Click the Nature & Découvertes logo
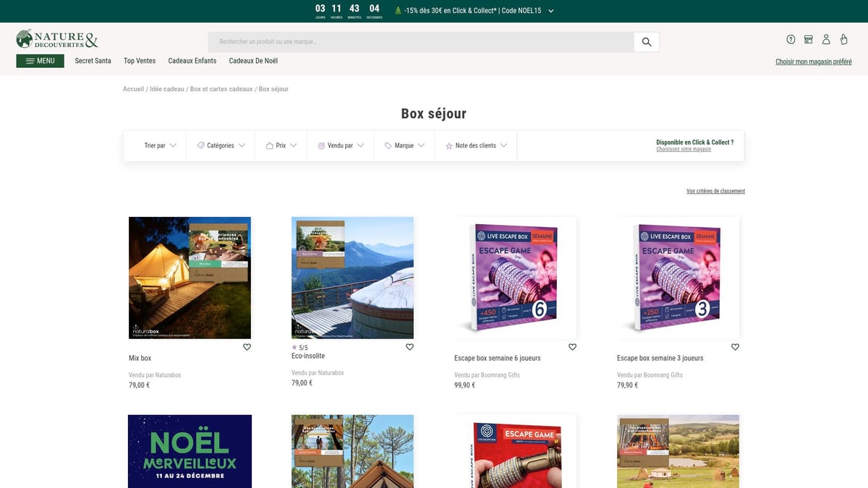 click(57, 40)
